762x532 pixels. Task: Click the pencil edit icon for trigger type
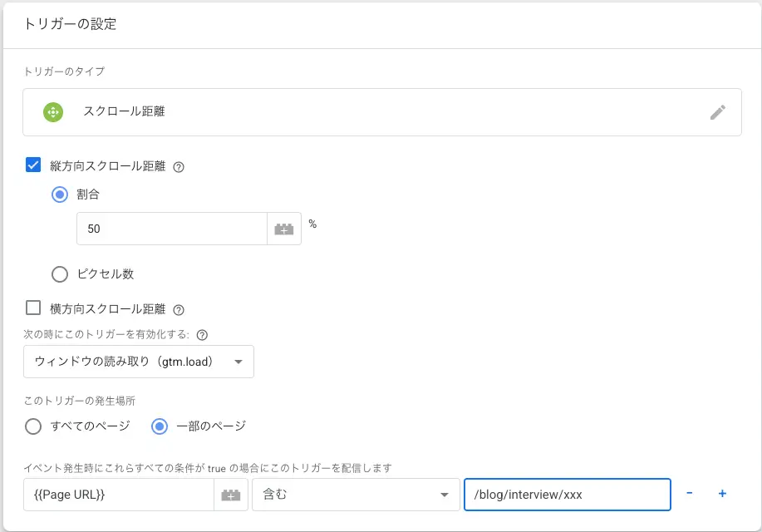718,112
